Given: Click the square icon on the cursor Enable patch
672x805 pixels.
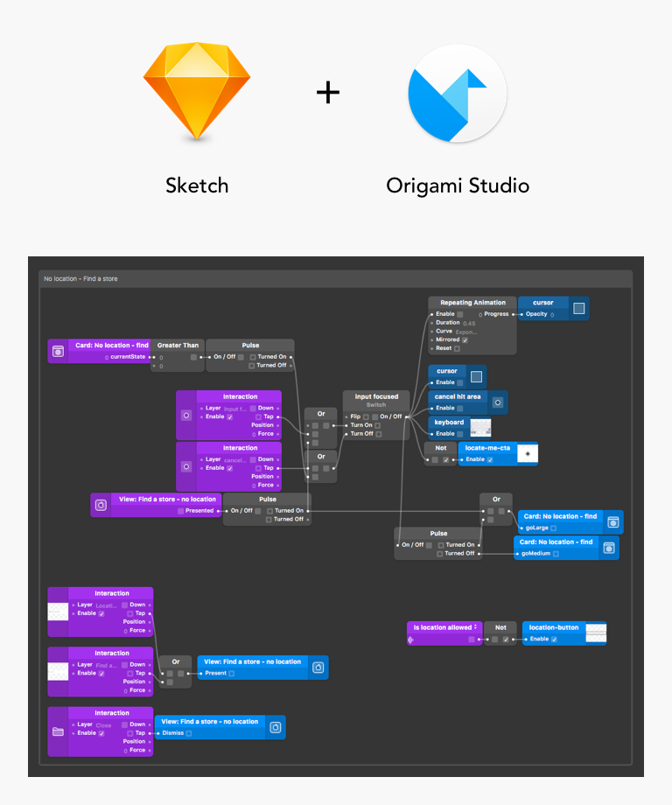Looking at the screenshot, I should pos(476,376).
